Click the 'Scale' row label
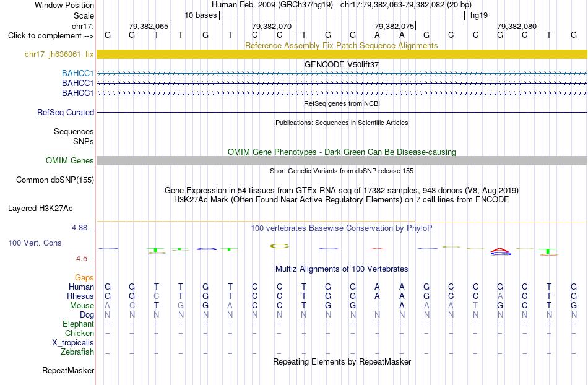588x385 pixels. 84,15
